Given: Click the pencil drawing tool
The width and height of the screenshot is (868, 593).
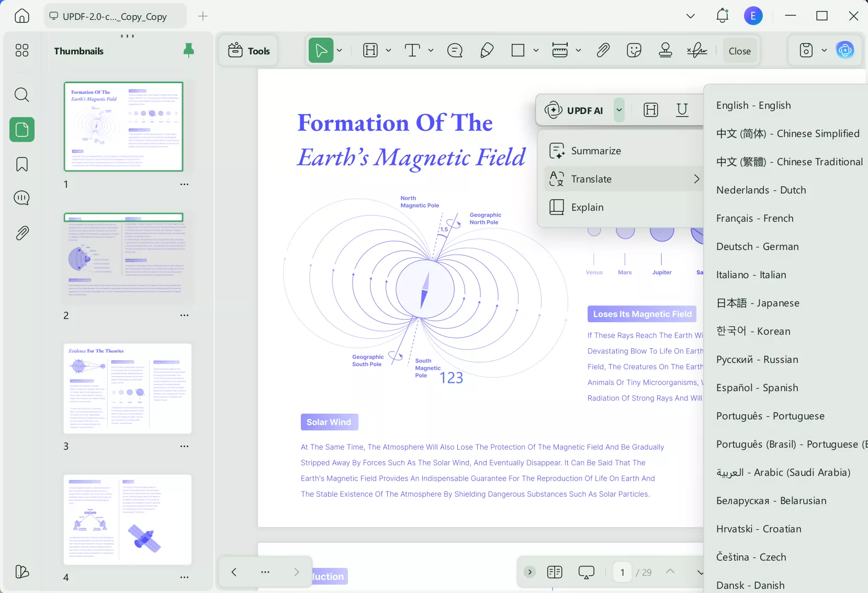Looking at the screenshot, I should pos(487,50).
